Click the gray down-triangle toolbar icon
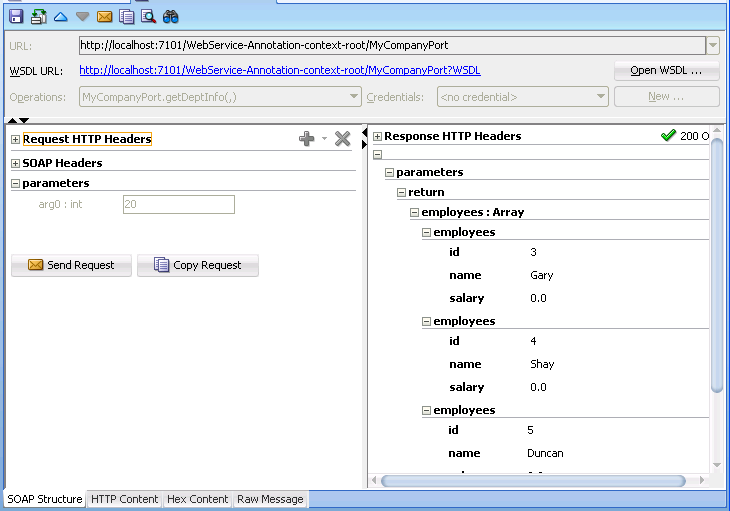730x511 pixels. click(x=82, y=17)
